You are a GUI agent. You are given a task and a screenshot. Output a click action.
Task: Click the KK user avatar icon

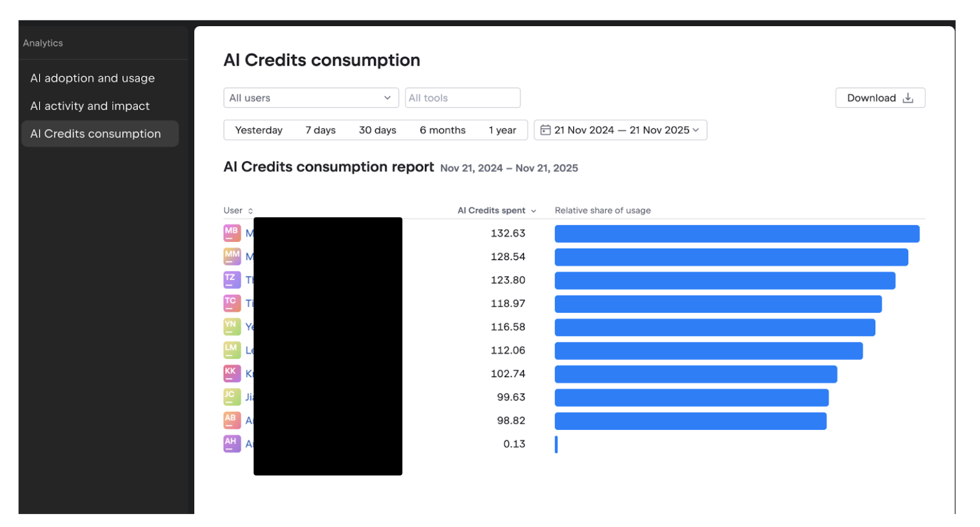click(x=232, y=374)
